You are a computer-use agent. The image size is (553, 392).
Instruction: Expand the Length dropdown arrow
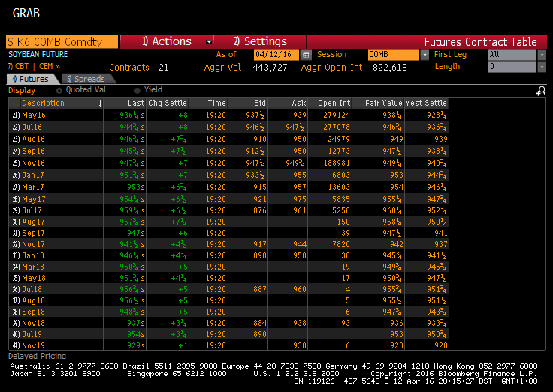[542, 67]
